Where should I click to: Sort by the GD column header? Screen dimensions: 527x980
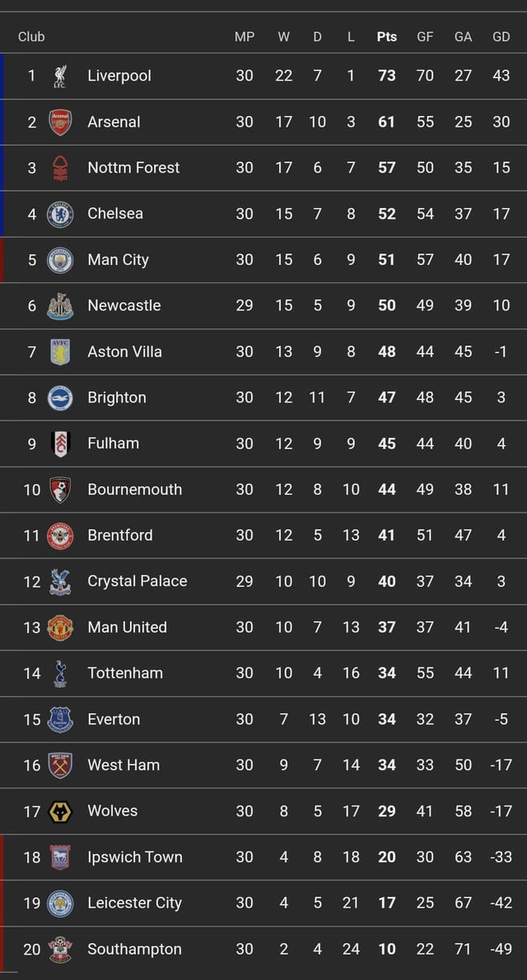tap(501, 36)
